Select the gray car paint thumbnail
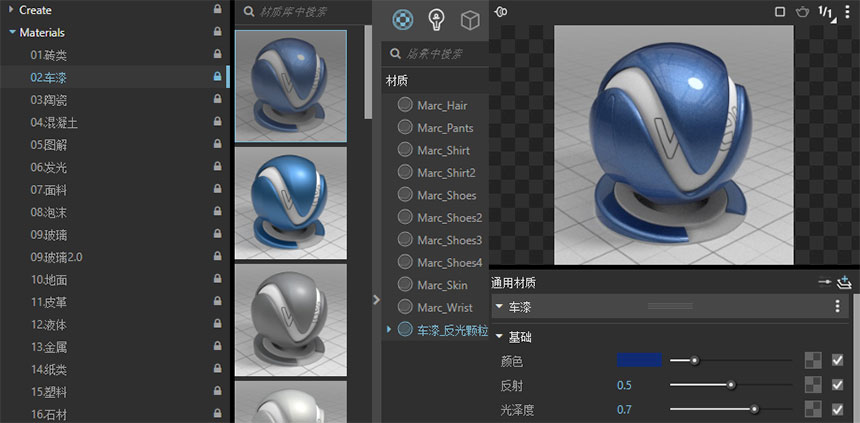This screenshot has height=423, width=860. (291, 320)
